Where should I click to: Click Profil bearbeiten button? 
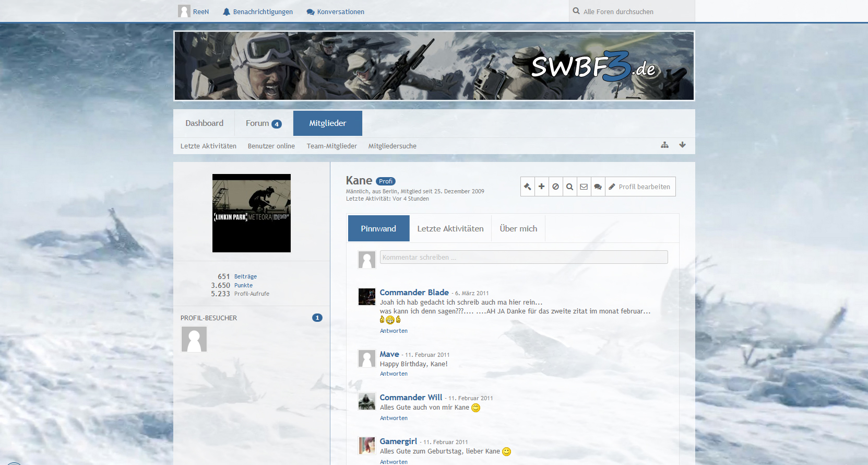click(x=640, y=187)
